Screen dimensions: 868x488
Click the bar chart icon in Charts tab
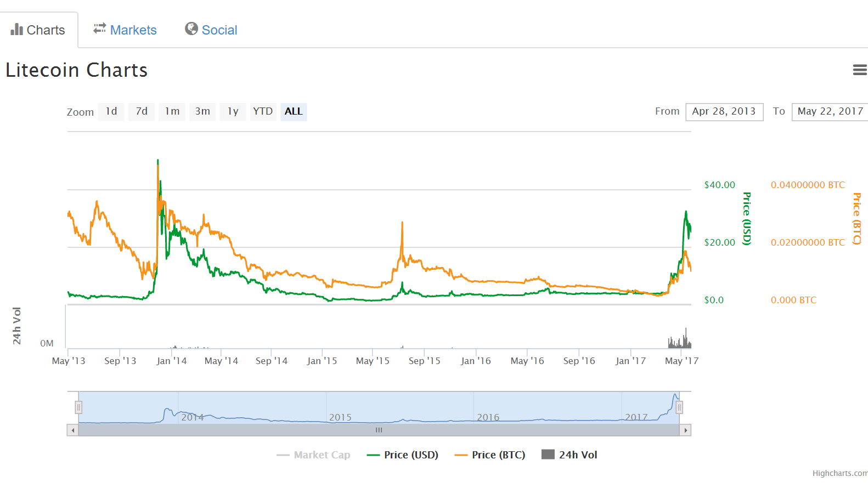[x=16, y=29]
